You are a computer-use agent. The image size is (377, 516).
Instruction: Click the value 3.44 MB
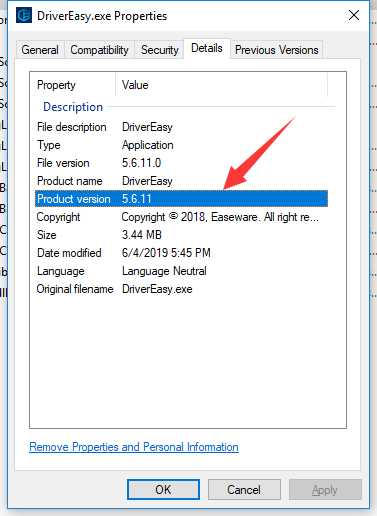click(x=142, y=235)
